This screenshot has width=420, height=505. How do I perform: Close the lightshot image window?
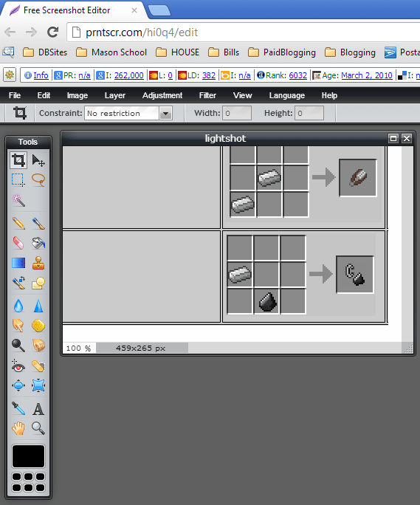click(407, 139)
